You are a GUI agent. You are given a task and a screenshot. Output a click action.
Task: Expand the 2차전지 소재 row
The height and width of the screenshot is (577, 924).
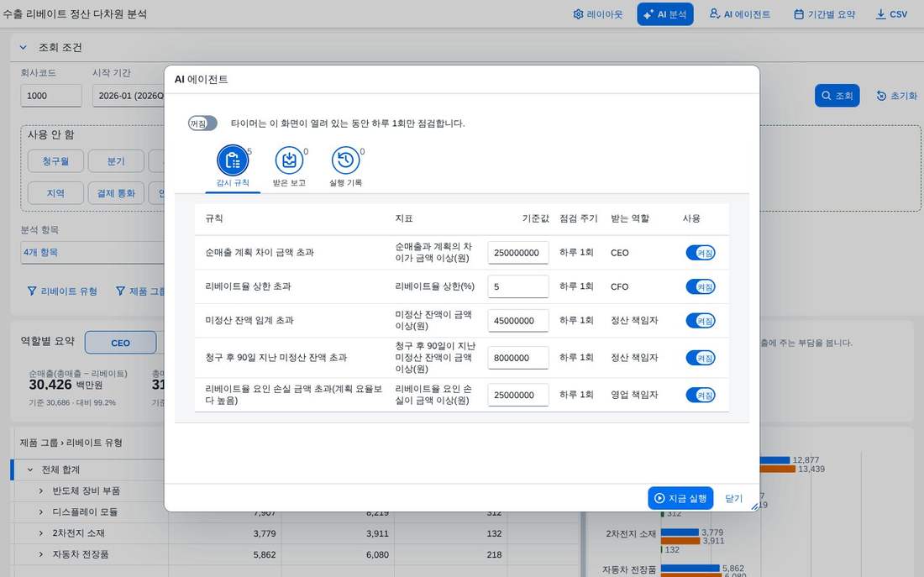(x=40, y=533)
